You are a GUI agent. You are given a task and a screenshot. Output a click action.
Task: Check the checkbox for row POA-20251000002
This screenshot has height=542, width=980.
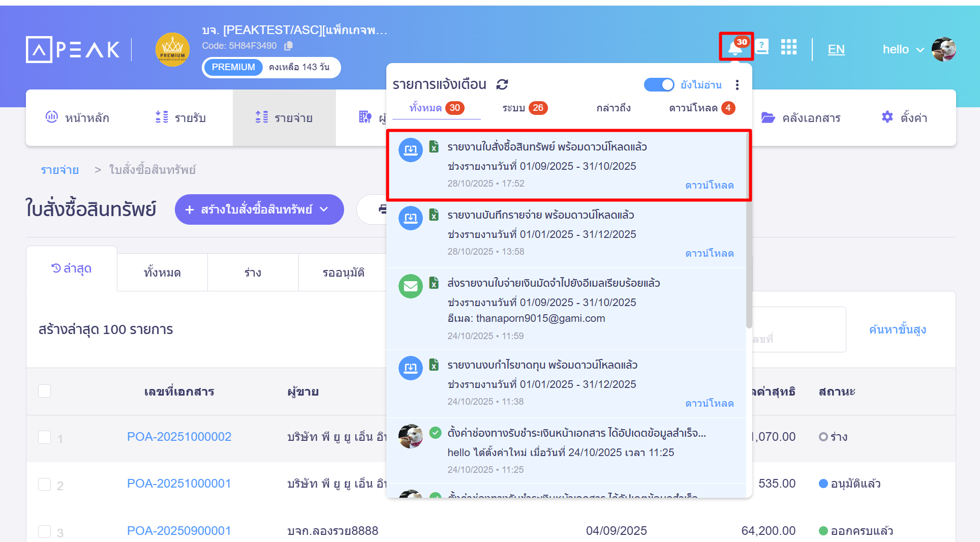click(x=44, y=436)
